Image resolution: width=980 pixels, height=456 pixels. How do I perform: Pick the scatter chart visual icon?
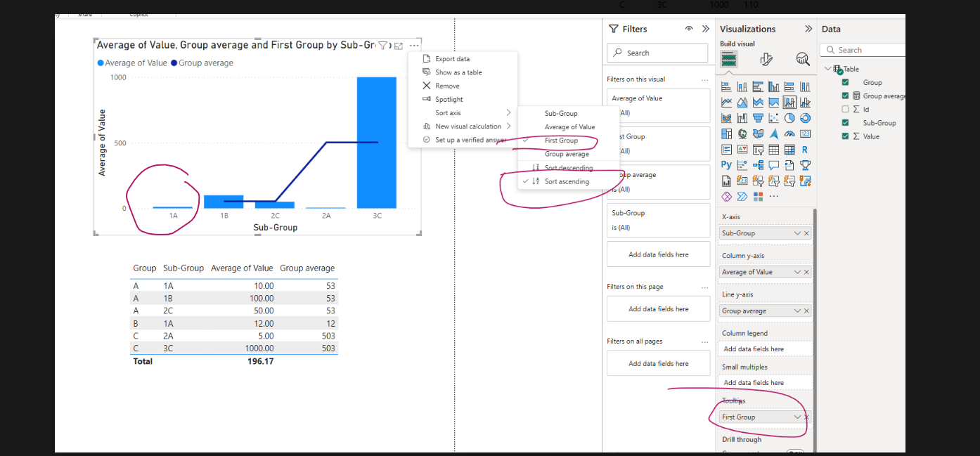coord(773,118)
